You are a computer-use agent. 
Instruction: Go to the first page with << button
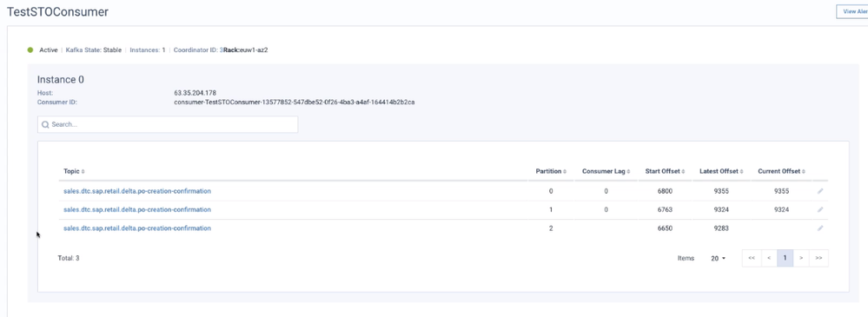752,258
